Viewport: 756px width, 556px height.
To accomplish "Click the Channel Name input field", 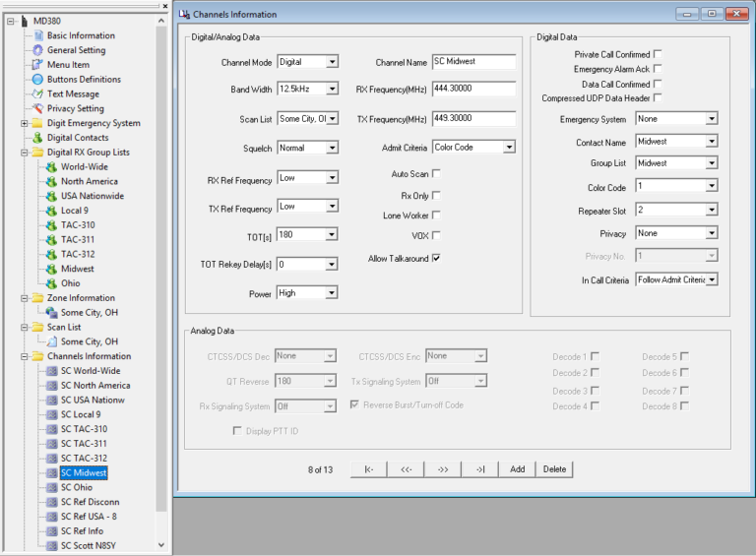I will coord(473,62).
